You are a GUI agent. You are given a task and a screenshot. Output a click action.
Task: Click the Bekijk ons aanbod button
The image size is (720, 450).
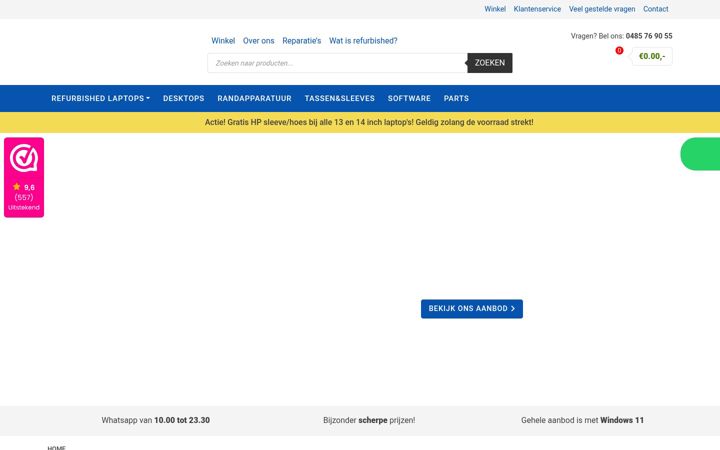tap(472, 309)
